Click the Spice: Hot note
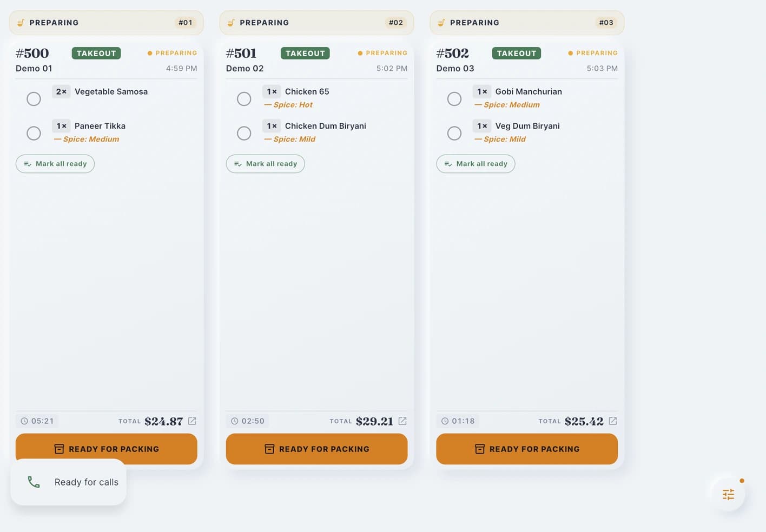This screenshot has width=766, height=532. tap(288, 105)
